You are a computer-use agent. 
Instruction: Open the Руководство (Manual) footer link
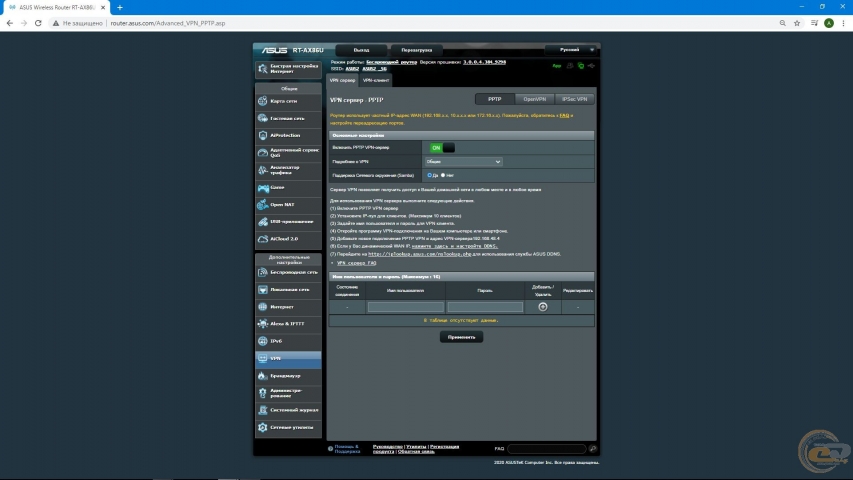[x=387, y=447]
